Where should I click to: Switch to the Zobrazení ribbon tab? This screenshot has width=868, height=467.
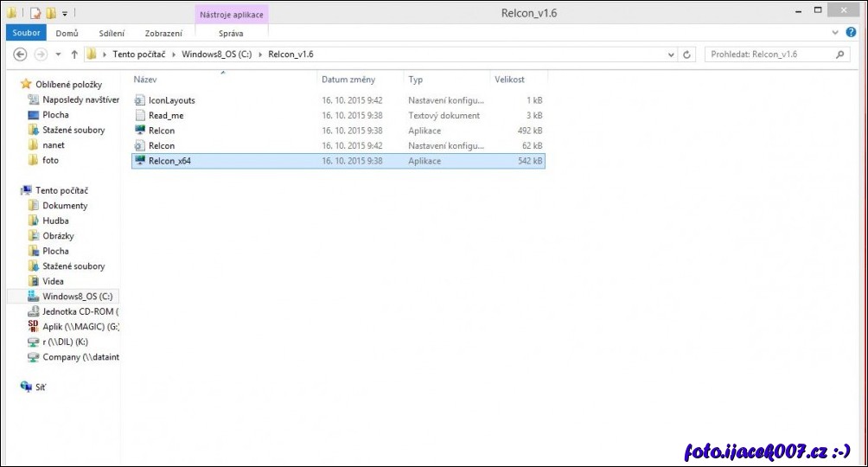tap(163, 33)
